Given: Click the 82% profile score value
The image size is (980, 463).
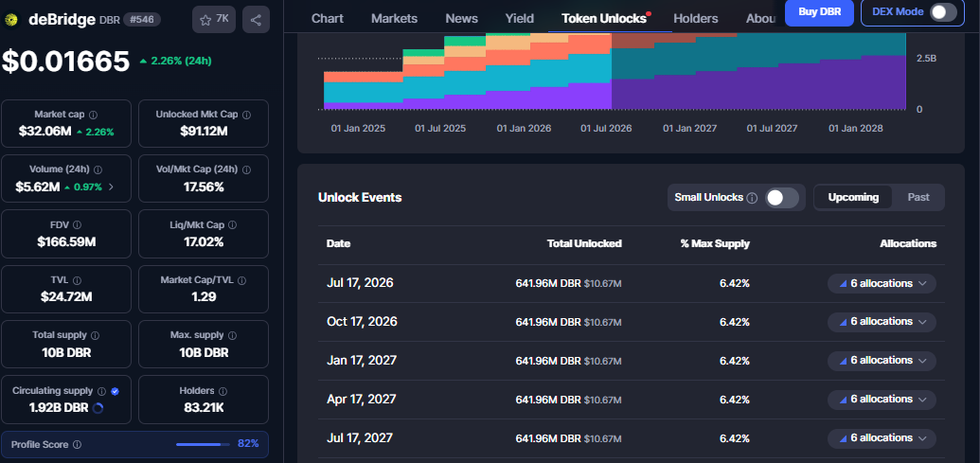Looking at the screenshot, I should [248, 444].
